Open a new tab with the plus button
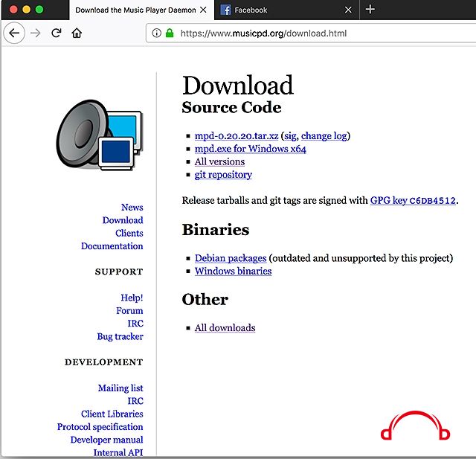 [370, 10]
